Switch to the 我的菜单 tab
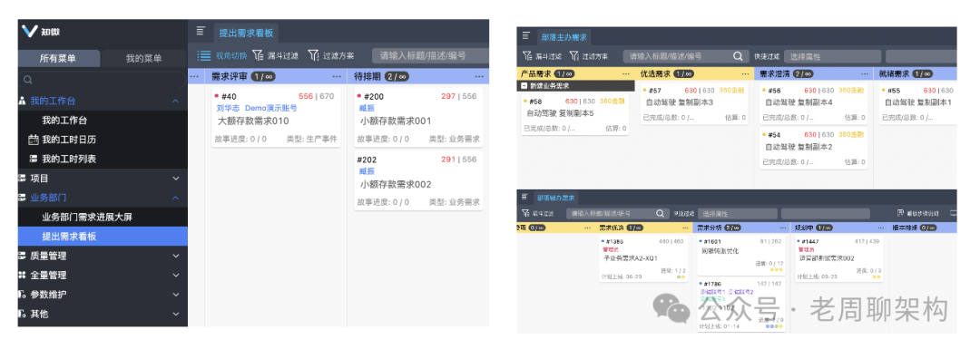 click(x=143, y=58)
